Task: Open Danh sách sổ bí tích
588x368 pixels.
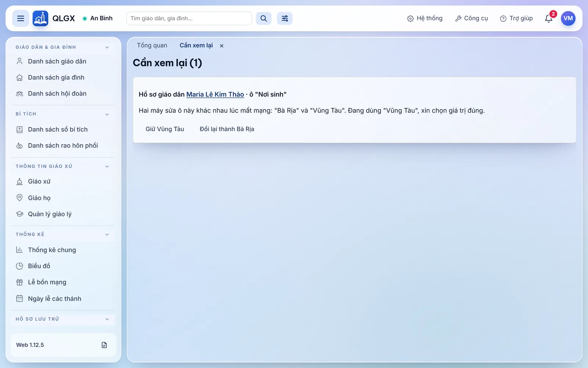Action: point(63,130)
